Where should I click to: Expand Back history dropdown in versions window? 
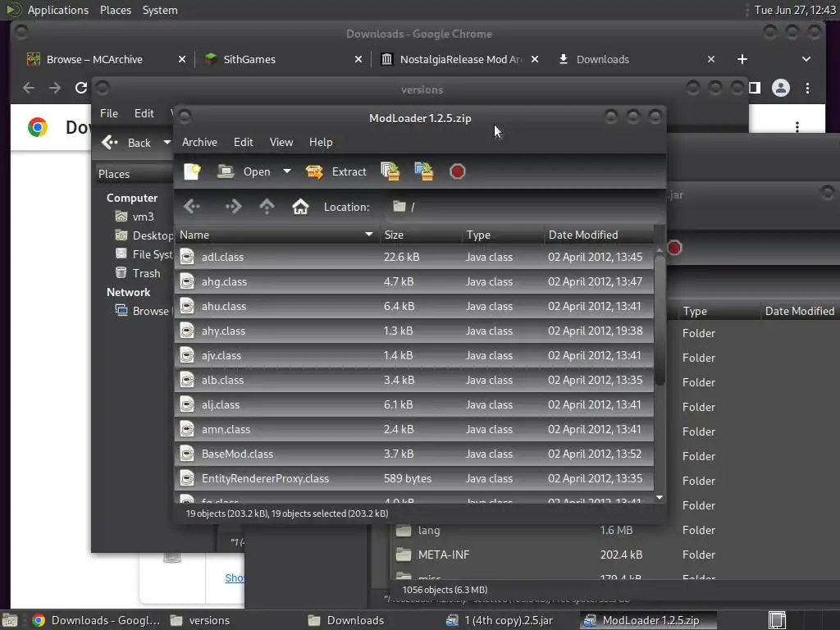click(x=167, y=143)
